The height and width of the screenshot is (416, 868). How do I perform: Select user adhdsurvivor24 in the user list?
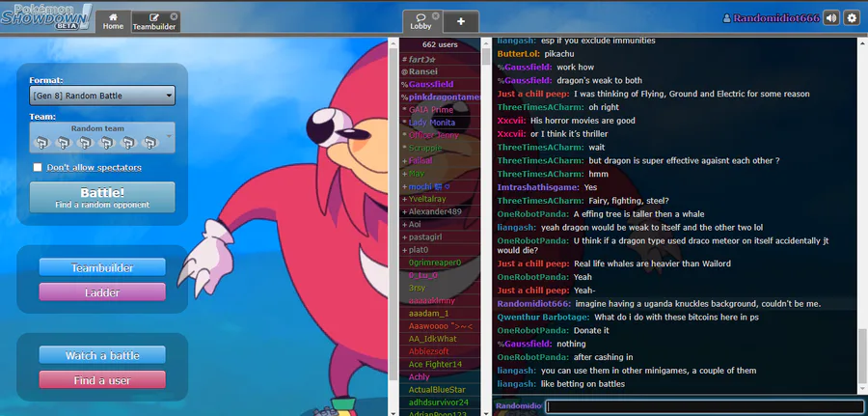(x=440, y=402)
